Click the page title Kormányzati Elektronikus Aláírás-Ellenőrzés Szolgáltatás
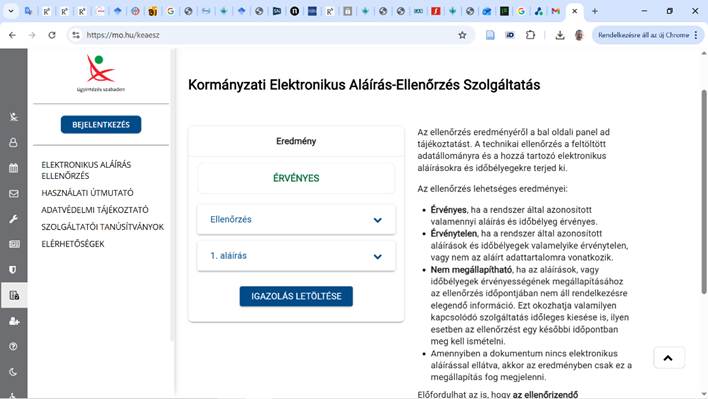Image resolution: width=708 pixels, height=399 pixels. (364, 85)
